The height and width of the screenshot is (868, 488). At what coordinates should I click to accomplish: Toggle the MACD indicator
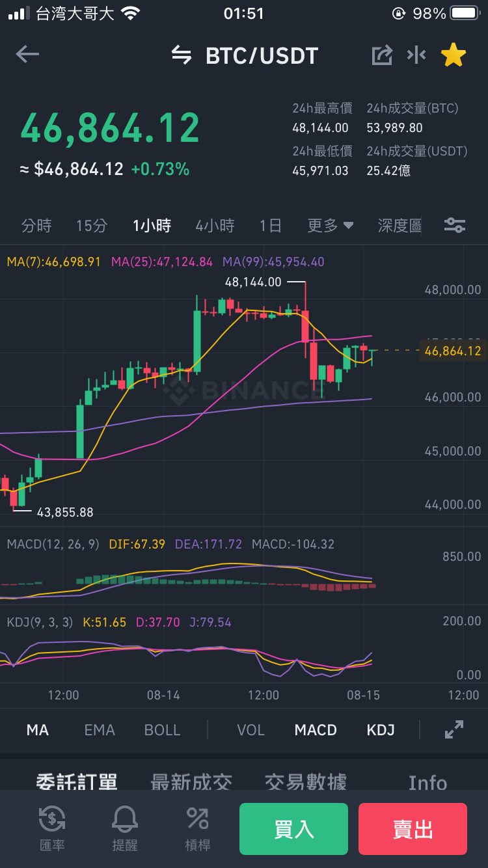pyautogui.click(x=316, y=730)
